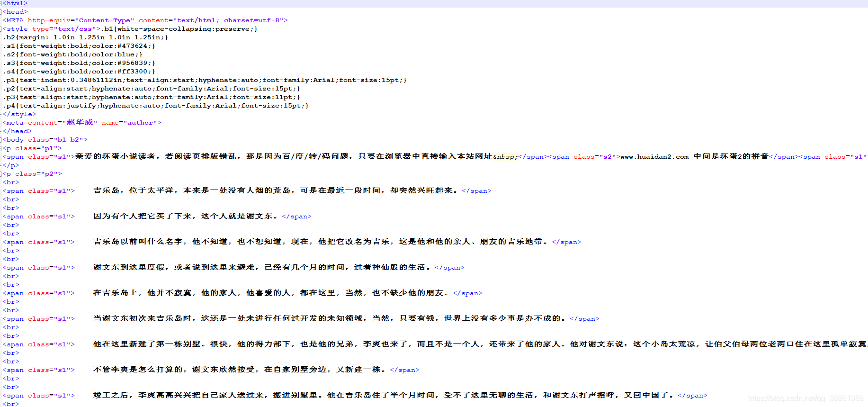Viewport: 868px width, 407px height.
Task: Click the </span> after 过着神仙般的生活。
Action: [450, 268]
